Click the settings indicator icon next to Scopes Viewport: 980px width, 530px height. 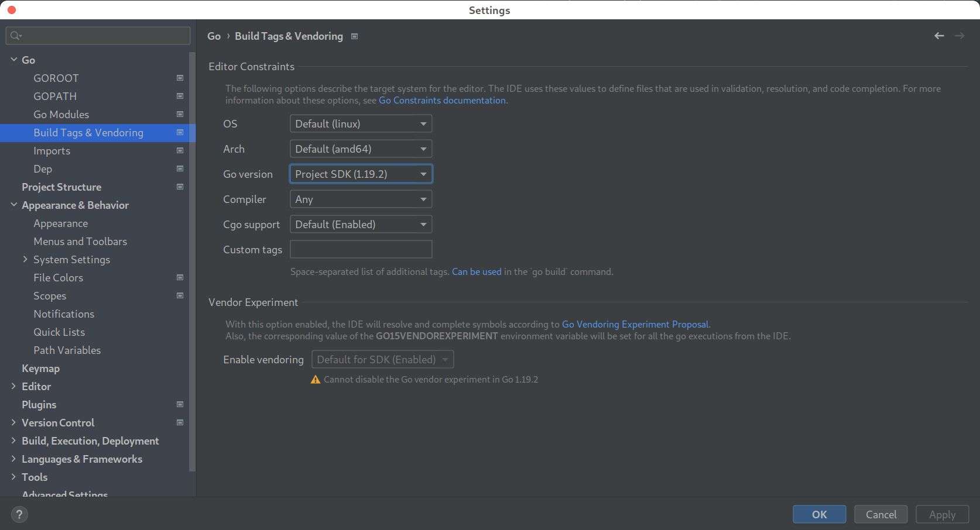coord(180,295)
